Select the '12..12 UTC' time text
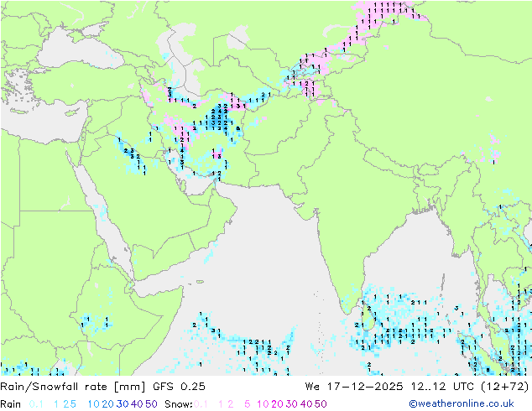The image size is (532, 411). [442, 387]
